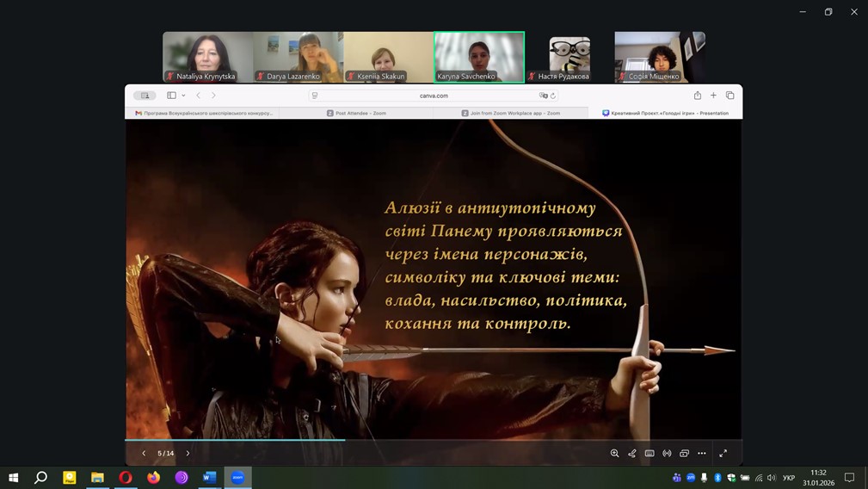Open the three-dots more options menu
The image size is (868, 489).
[x=702, y=453]
